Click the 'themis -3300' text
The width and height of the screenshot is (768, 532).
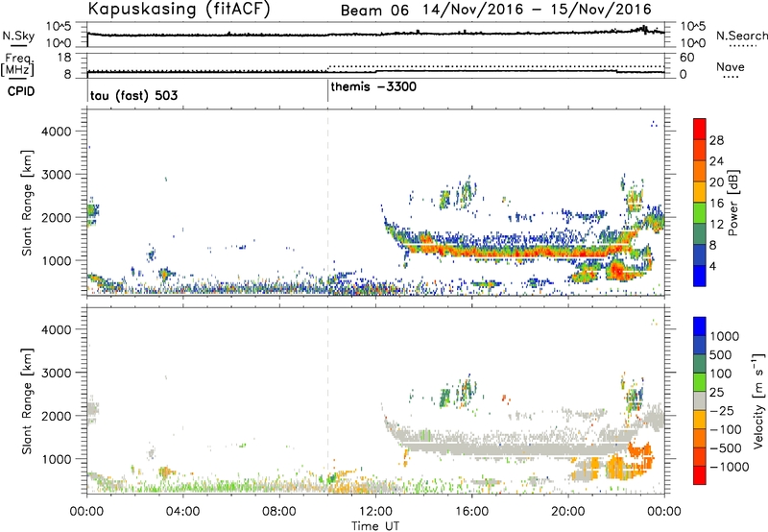373,86
